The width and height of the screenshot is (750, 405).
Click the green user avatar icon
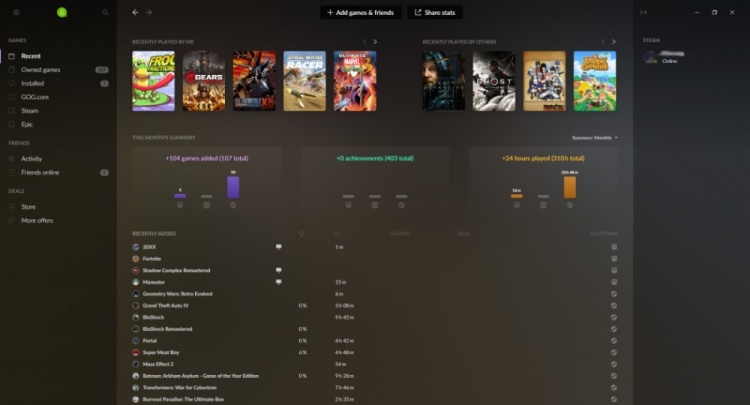[62, 12]
